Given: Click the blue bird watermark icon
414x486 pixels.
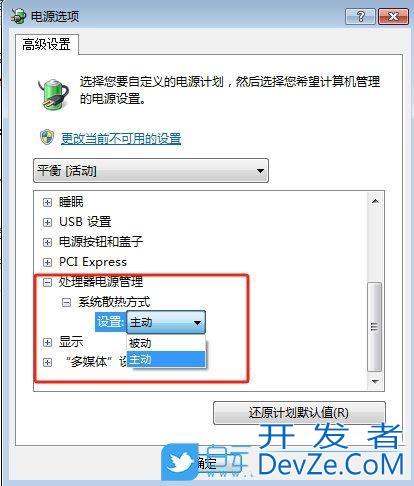Looking at the screenshot, I should tap(180, 461).
